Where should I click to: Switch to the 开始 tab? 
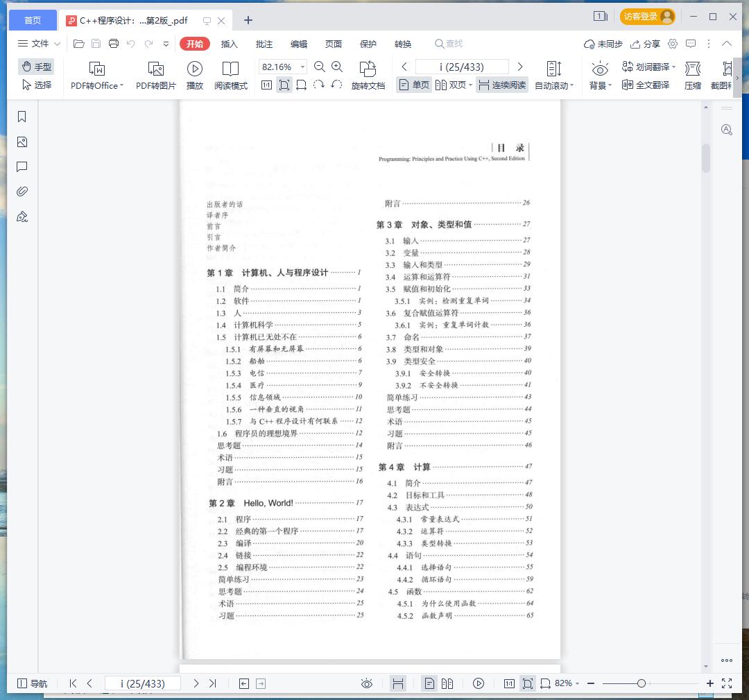[x=195, y=44]
